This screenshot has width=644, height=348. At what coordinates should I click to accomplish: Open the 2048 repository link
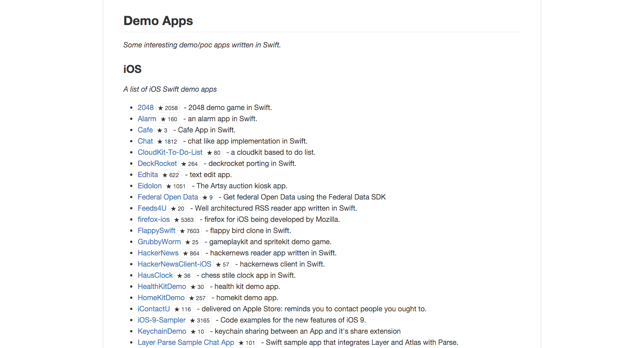pyautogui.click(x=146, y=107)
